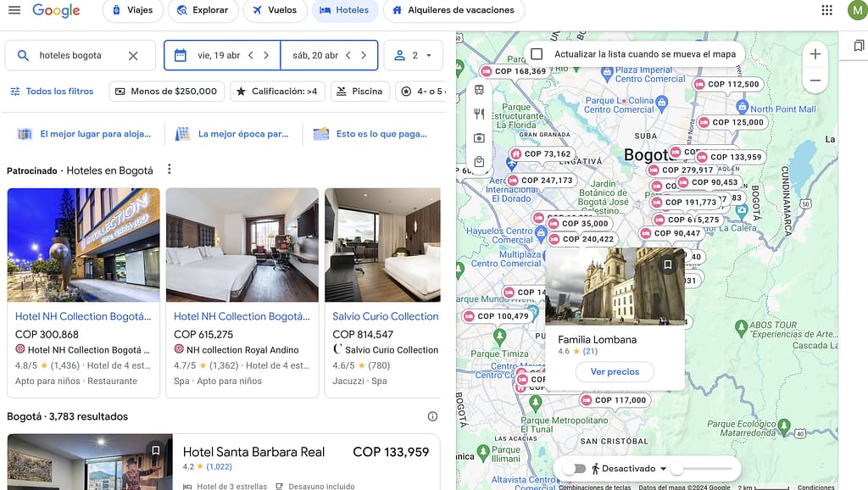This screenshot has width=868, height=490.
Task: Apply the Piscina filter chip
Action: click(x=359, y=92)
